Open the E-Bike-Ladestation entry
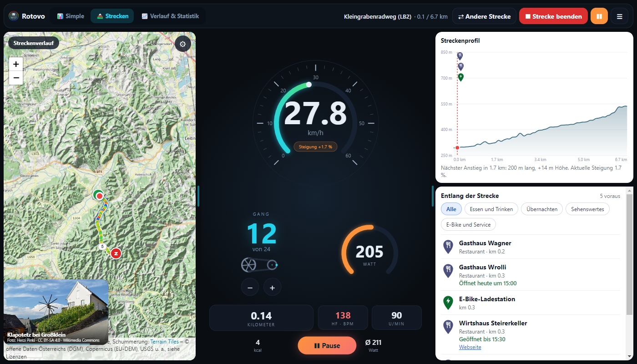The image size is (637, 364). click(x=531, y=303)
